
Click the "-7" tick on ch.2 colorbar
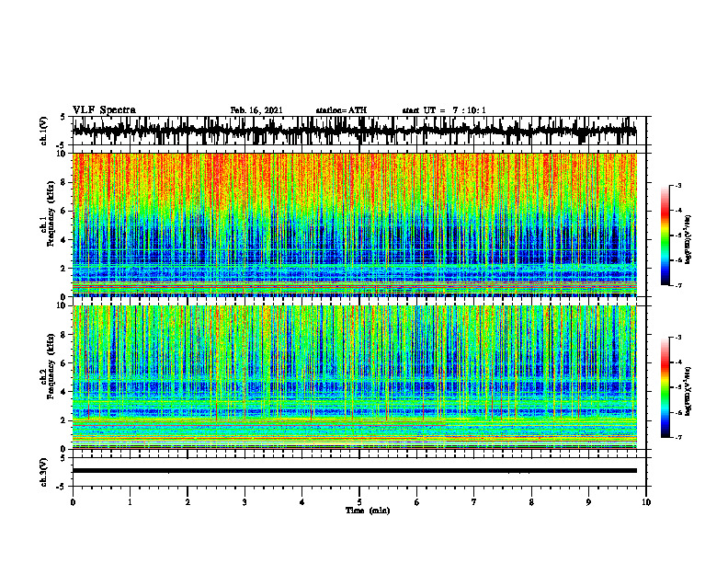[678, 438]
